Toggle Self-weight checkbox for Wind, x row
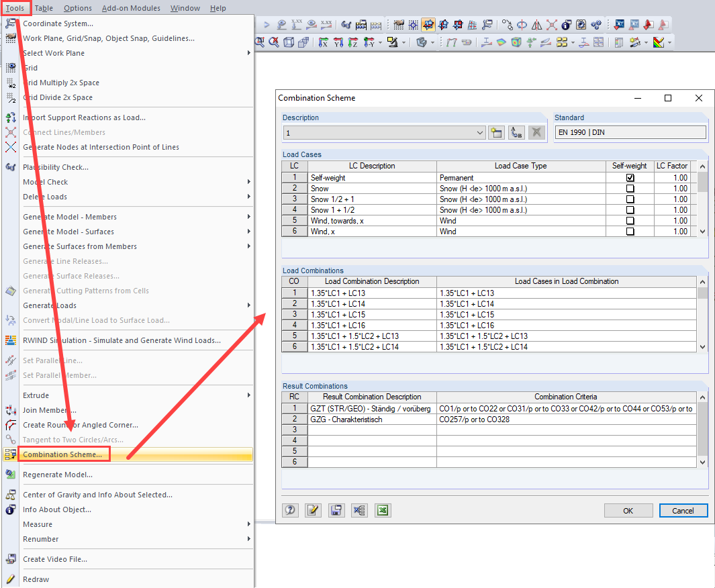Screen dimensions: 715x588 pyautogui.click(x=630, y=232)
